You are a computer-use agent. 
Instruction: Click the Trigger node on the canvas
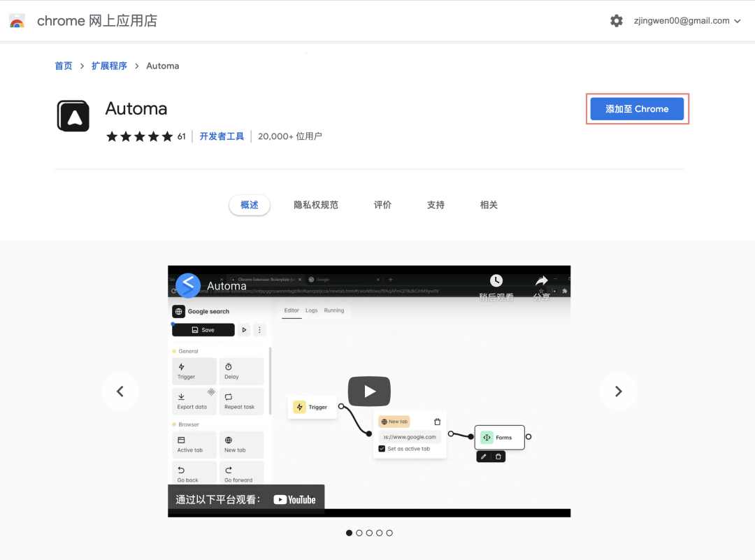pyautogui.click(x=312, y=408)
